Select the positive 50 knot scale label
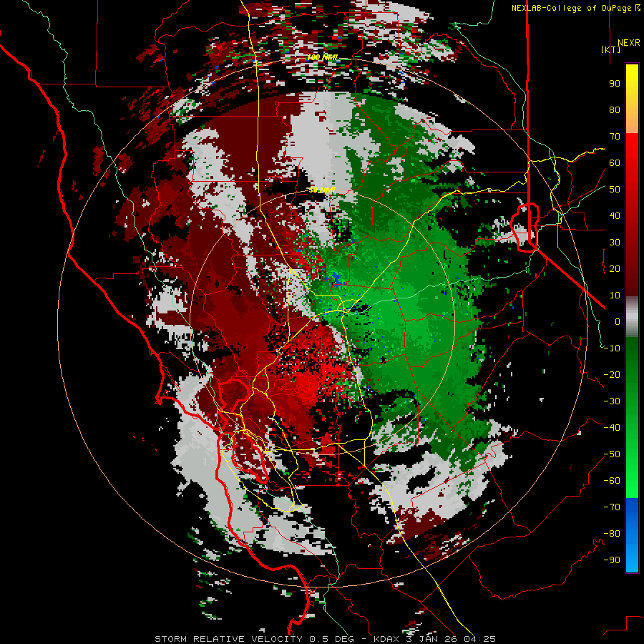The width and height of the screenshot is (644, 644). 615,190
